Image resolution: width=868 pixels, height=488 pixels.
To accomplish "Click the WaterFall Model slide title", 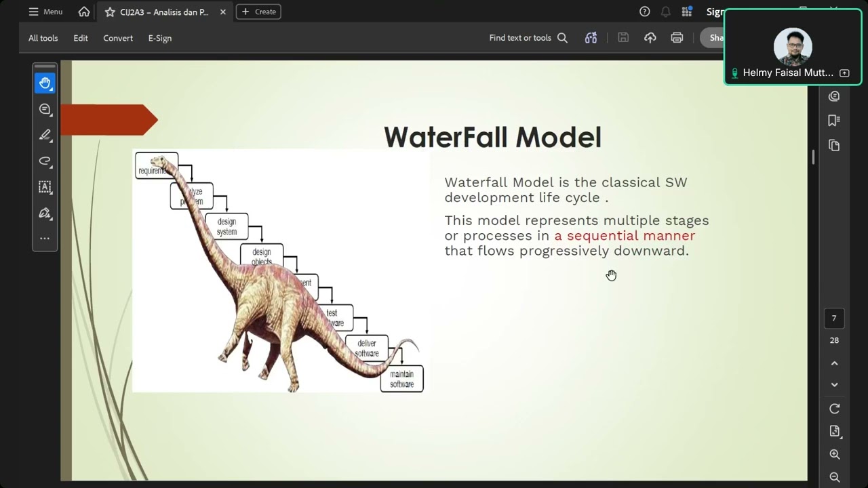I will click(492, 137).
